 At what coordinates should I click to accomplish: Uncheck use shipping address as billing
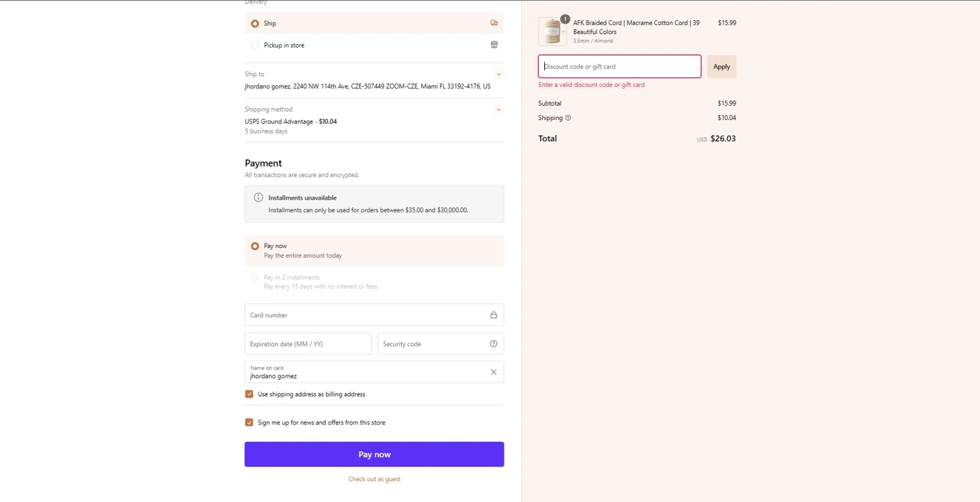click(249, 394)
